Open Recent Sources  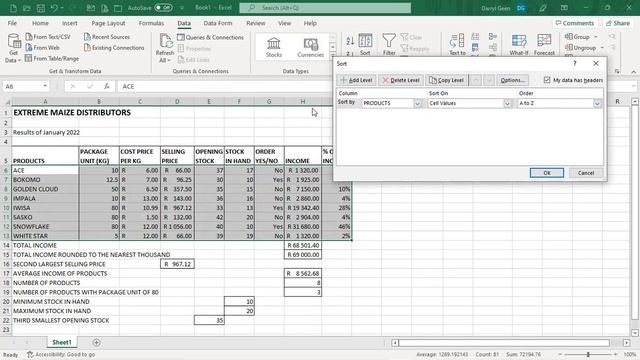click(x=107, y=37)
